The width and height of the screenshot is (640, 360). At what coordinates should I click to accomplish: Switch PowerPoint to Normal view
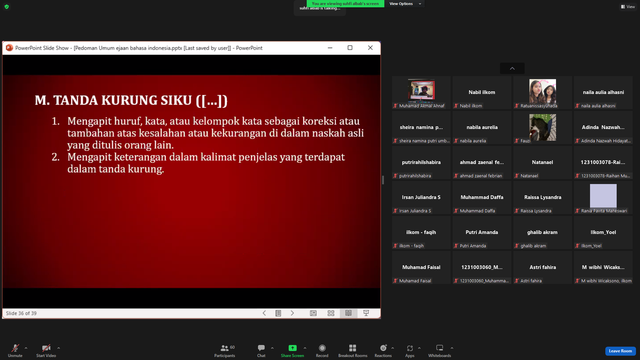click(313, 313)
